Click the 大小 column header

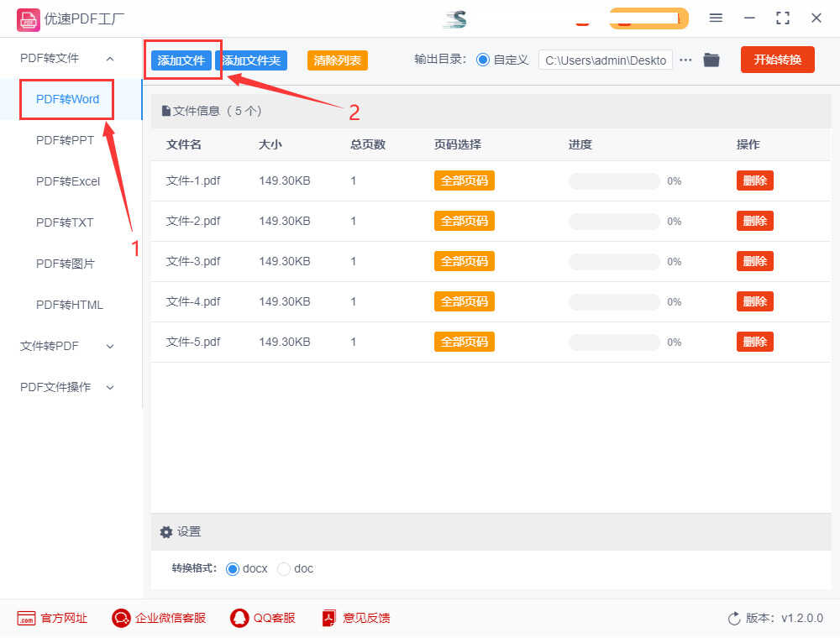[270, 144]
